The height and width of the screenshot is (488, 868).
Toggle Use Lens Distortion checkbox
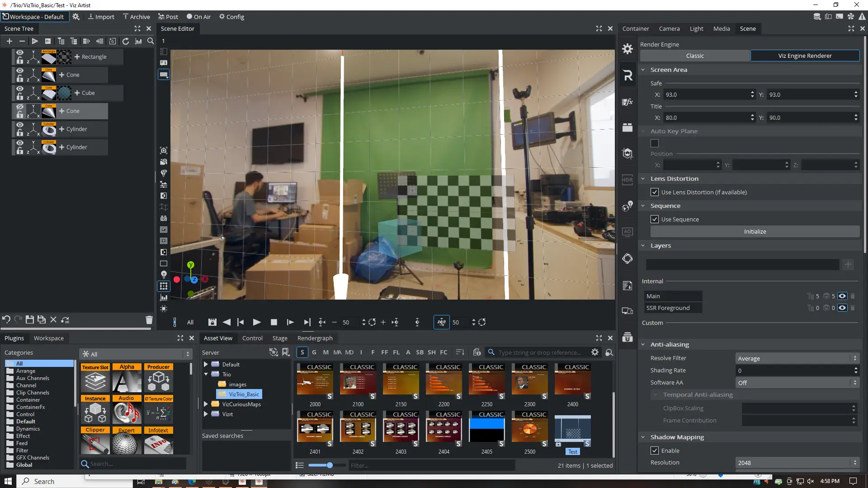click(x=655, y=192)
